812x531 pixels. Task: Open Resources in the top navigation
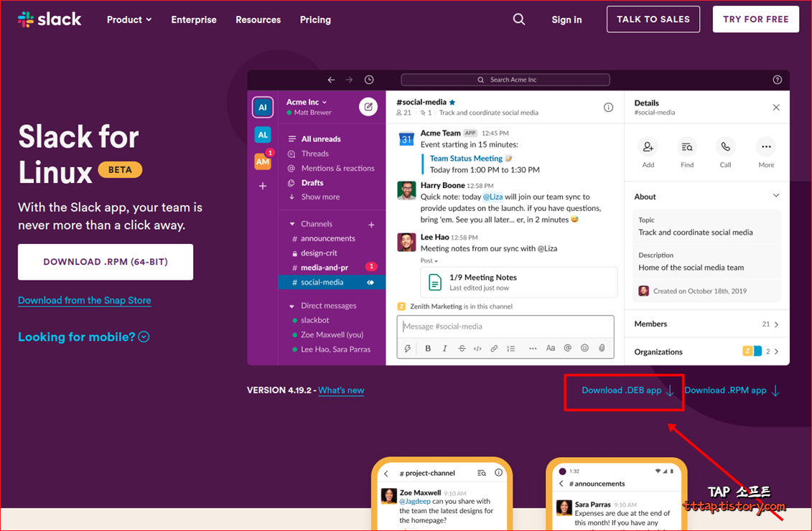point(258,19)
